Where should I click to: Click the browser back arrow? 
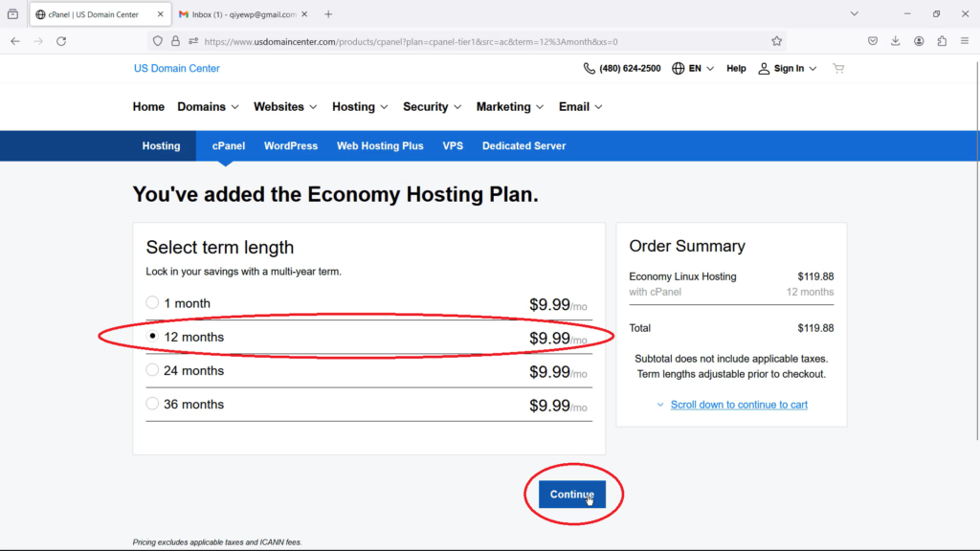(15, 41)
